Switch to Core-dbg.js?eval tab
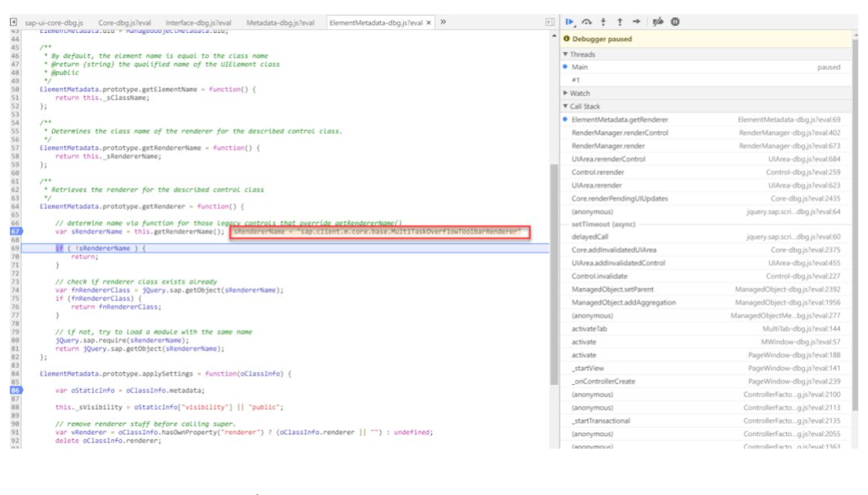868x495 pixels. click(125, 23)
